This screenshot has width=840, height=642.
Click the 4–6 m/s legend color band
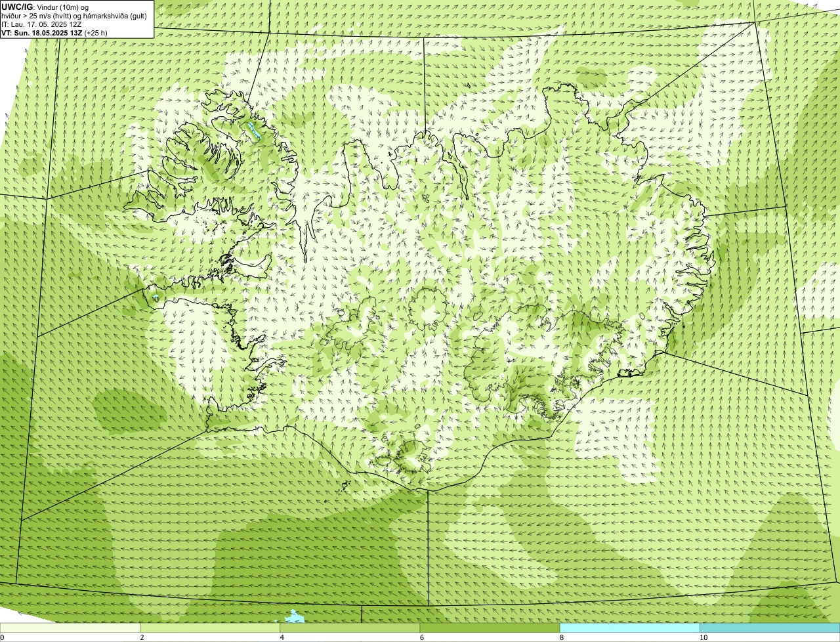coord(350,628)
